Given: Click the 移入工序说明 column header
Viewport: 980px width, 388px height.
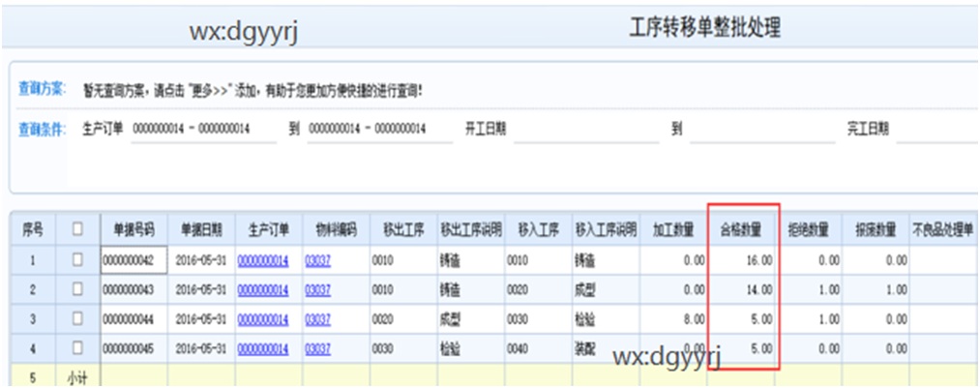Looking at the screenshot, I should [607, 230].
